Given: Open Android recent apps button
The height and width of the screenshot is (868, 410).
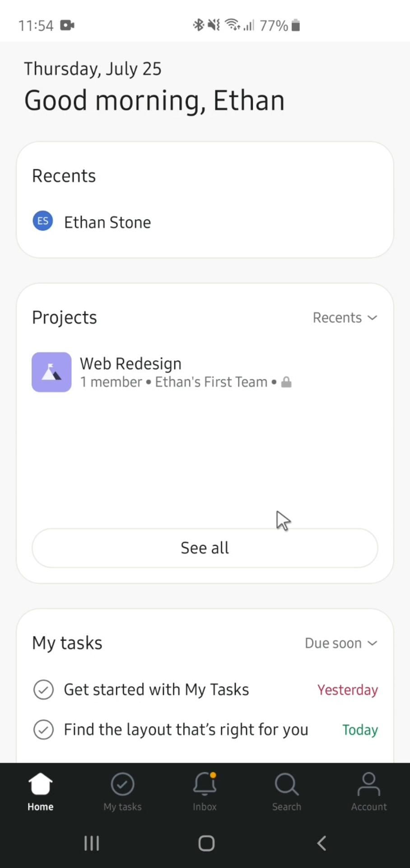Looking at the screenshot, I should 92,843.
